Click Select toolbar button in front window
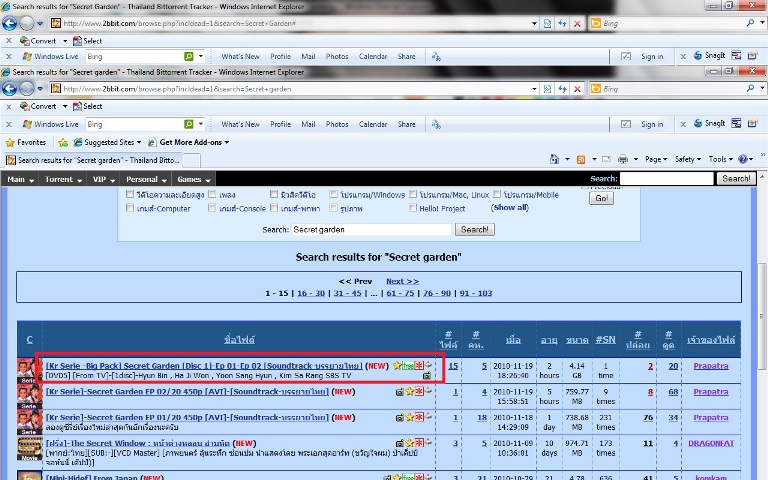Screen dimensions: 768x480 click(87, 106)
